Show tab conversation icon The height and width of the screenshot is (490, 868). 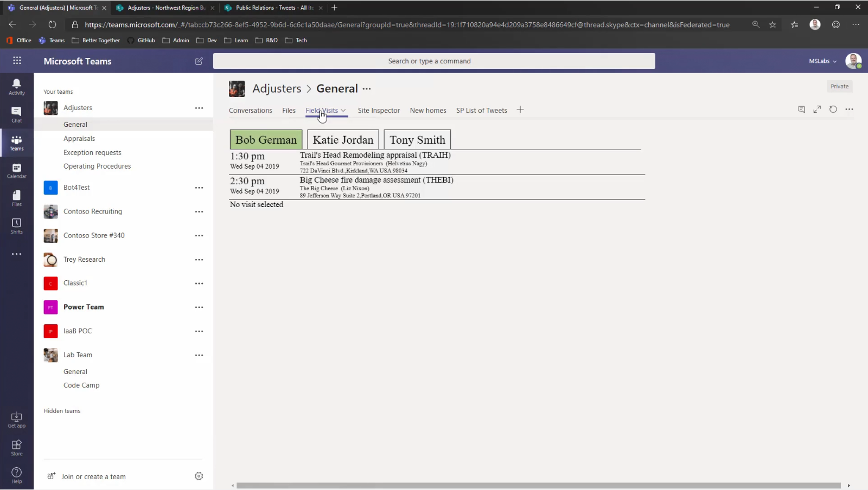(801, 109)
